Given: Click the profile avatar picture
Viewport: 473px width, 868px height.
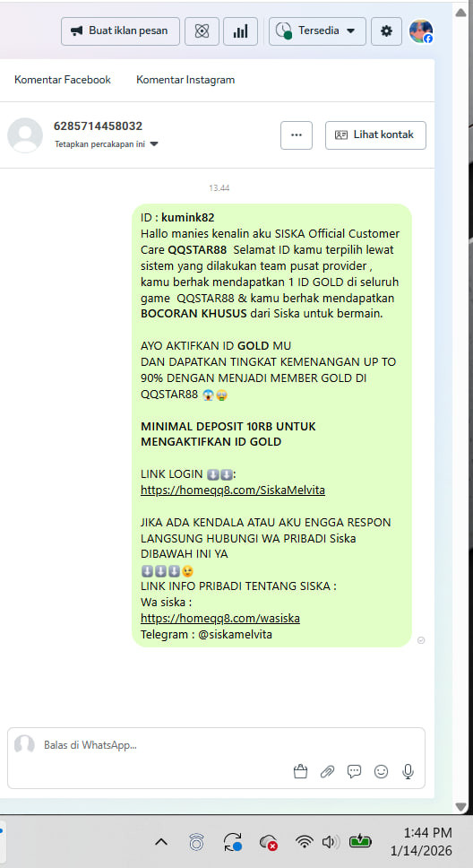Looking at the screenshot, I should tap(421, 31).
